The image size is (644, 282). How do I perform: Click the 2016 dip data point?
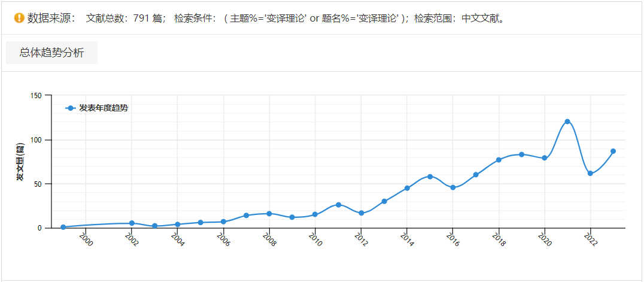(x=452, y=187)
